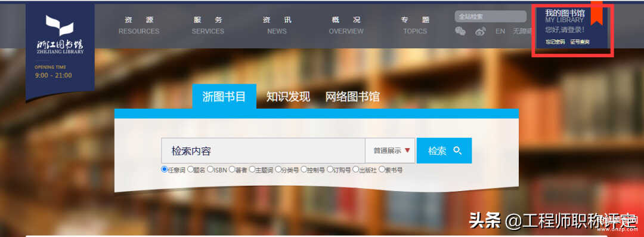Click the 检索内容 search input field
The height and width of the screenshot is (237, 644).
coord(263,150)
